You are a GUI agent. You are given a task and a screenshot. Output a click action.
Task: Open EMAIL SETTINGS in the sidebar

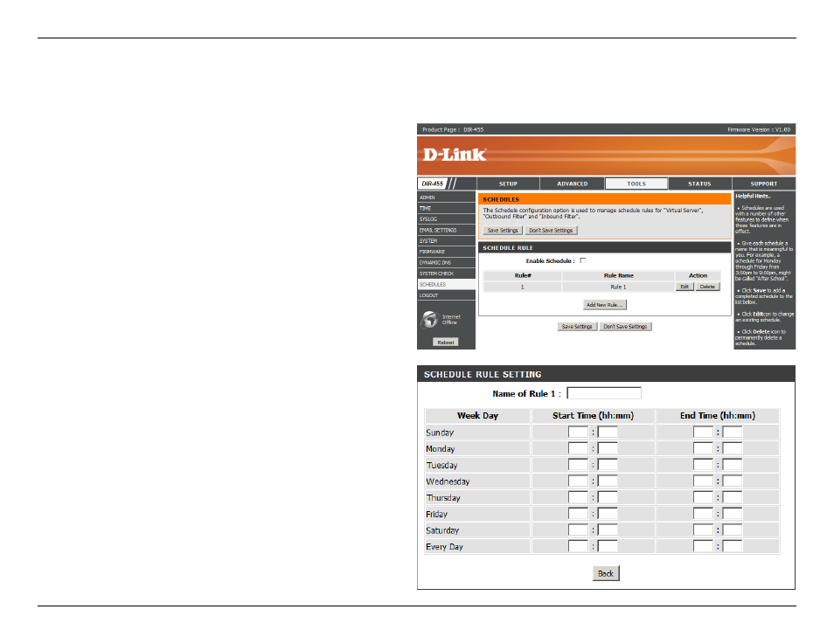(446, 231)
